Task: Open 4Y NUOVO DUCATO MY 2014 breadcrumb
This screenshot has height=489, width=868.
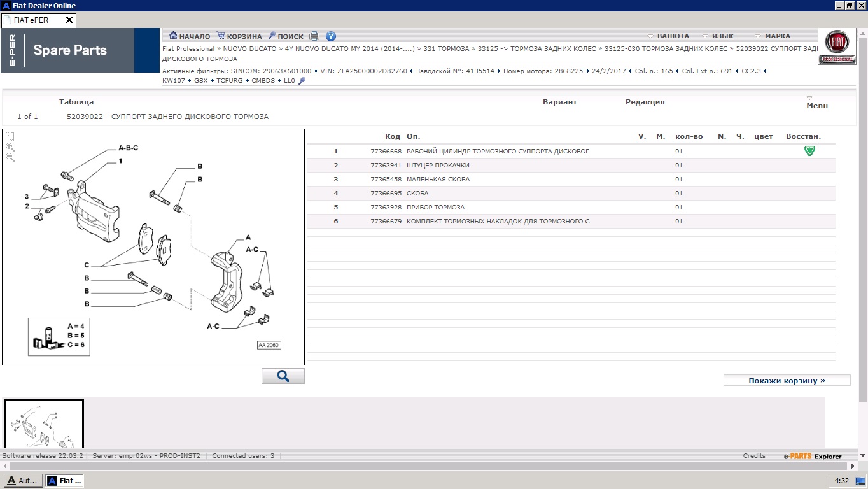Action: pos(349,48)
